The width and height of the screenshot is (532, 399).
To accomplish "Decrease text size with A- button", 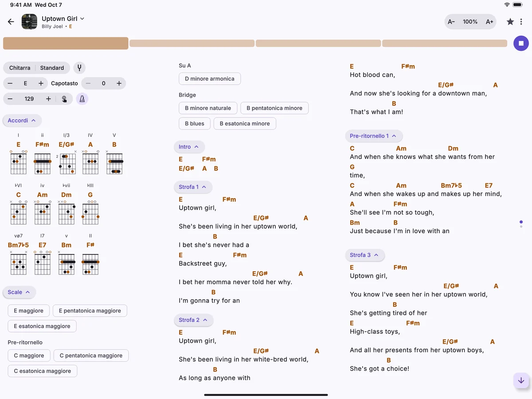I will [x=451, y=22].
